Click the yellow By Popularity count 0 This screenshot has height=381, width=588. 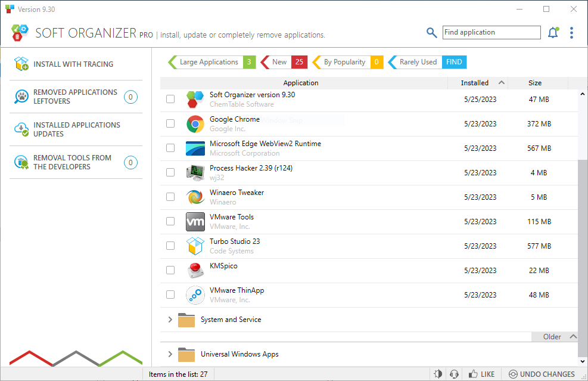pyautogui.click(x=377, y=62)
